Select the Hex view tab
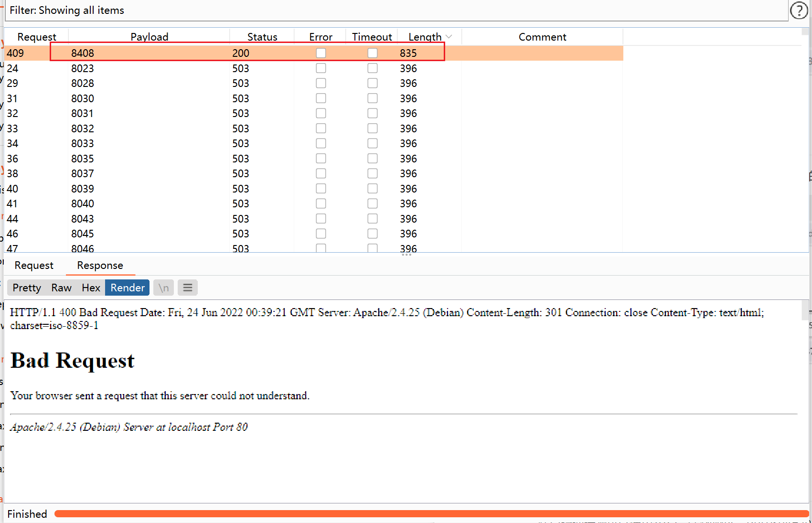Screen dimensions: 812x523 (91, 288)
